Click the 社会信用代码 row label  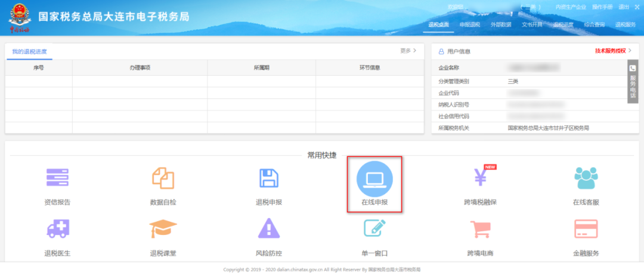(x=454, y=116)
